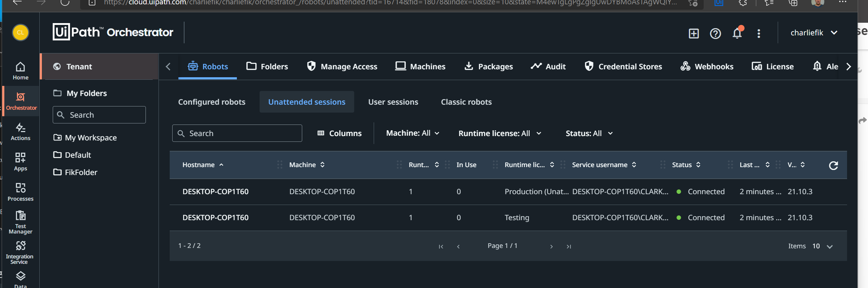868x288 pixels.
Task: Expand the Status: All filter
Action: click(589, 134)
